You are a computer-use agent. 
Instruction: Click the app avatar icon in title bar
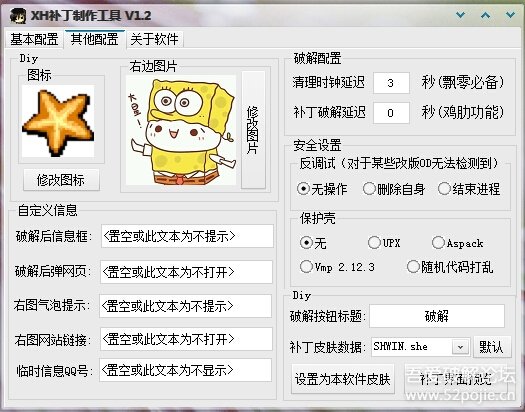click(x=18, y=16)
